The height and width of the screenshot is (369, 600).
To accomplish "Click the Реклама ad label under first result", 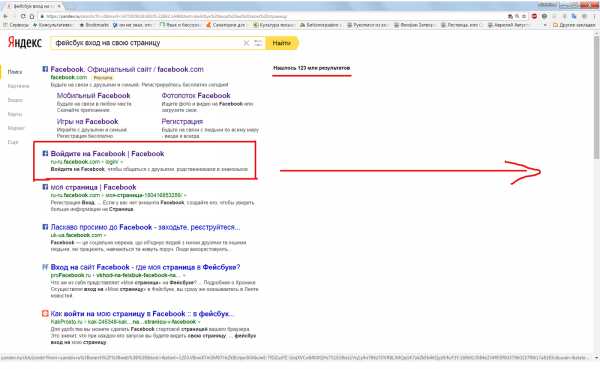I will pos(103,78).
